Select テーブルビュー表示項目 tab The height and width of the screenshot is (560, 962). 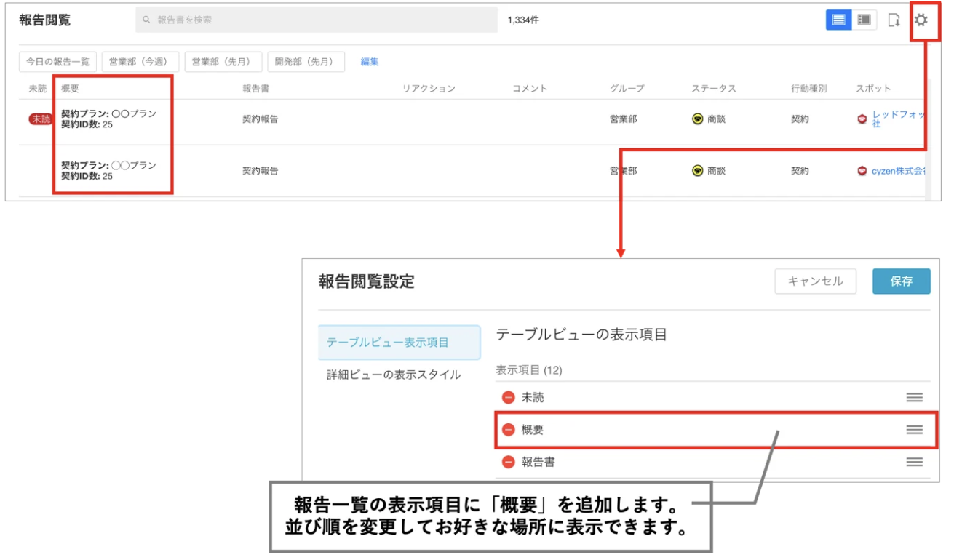coord(399,343)
